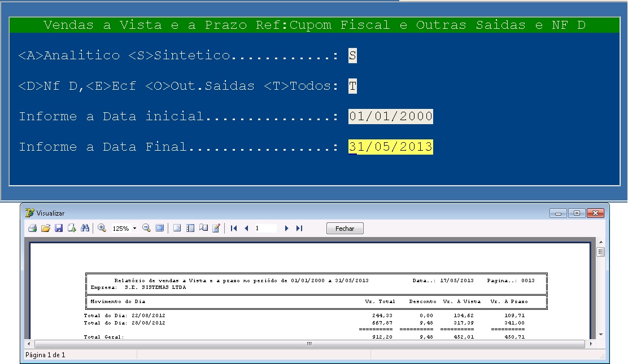Go to the previous page

246,228
